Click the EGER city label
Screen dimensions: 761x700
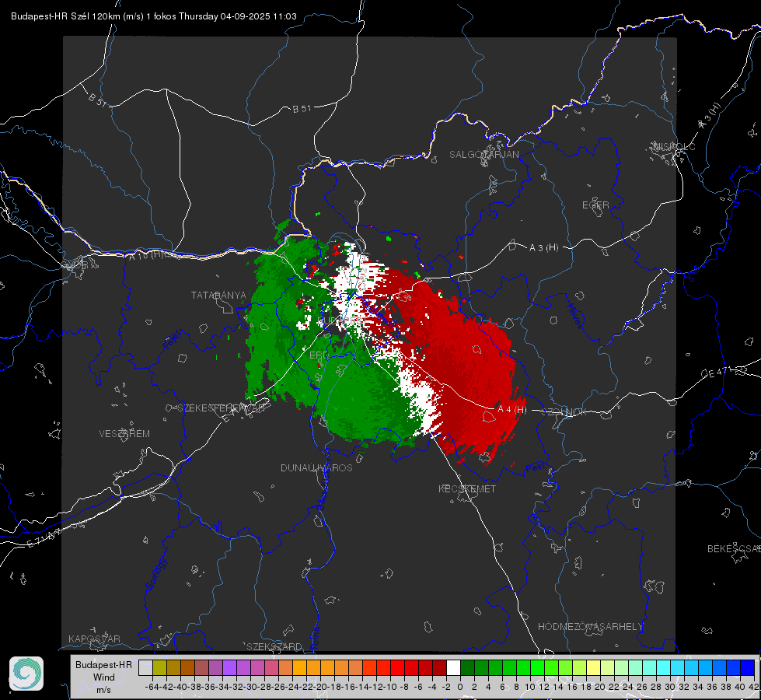[x=595, y=205]
